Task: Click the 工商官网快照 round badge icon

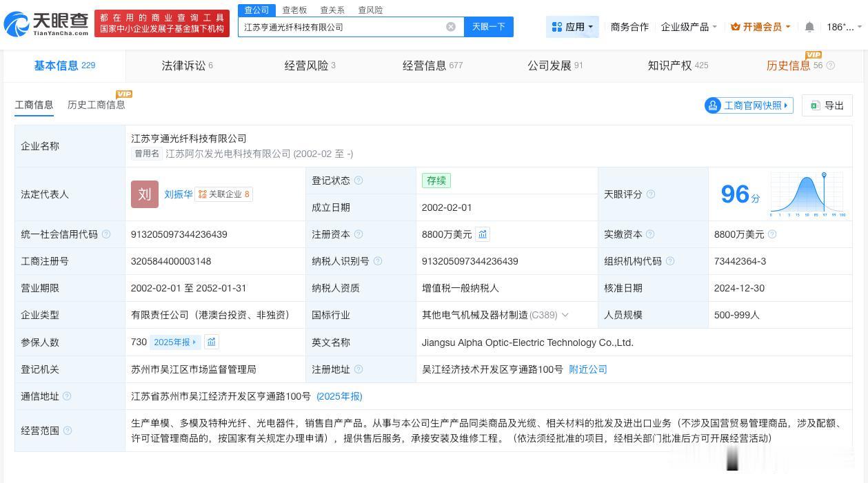Action: click(x=712, y=105)
